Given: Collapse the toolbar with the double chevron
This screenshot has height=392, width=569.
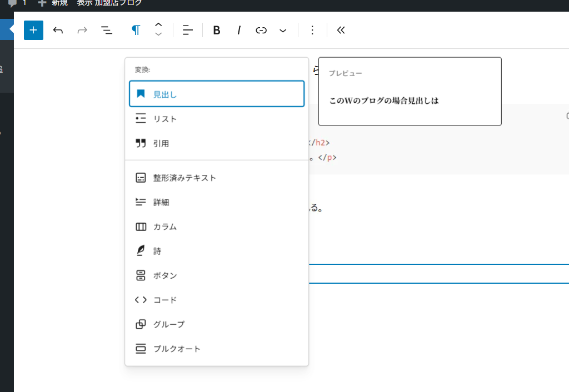Looking at the screenshot, I should point(341,30).
